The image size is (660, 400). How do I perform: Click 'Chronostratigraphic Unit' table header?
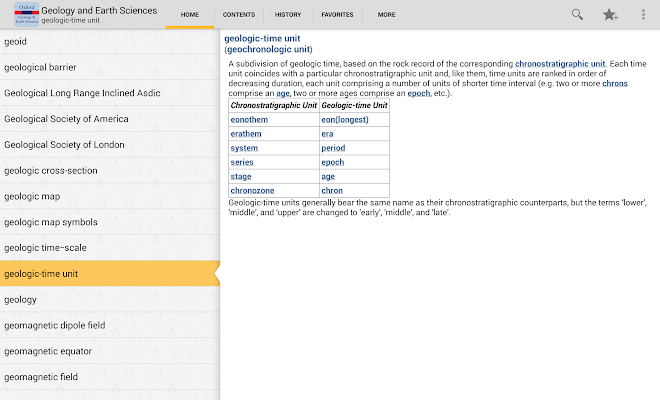274,105
